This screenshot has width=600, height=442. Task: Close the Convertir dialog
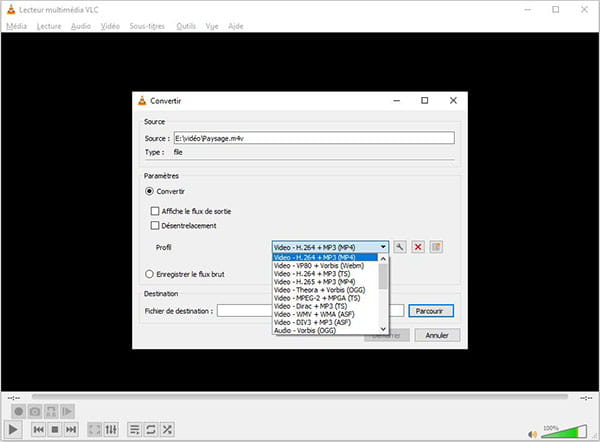point(453,100)
